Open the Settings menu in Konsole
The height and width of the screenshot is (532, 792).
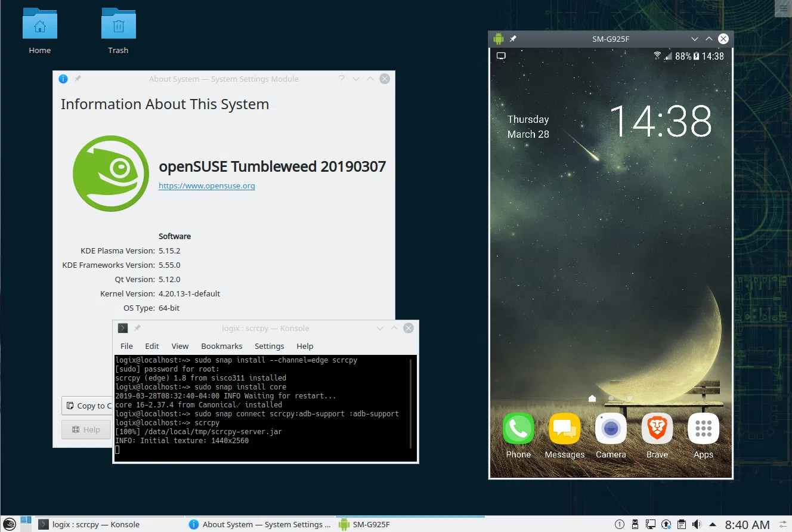click(269, 346)
